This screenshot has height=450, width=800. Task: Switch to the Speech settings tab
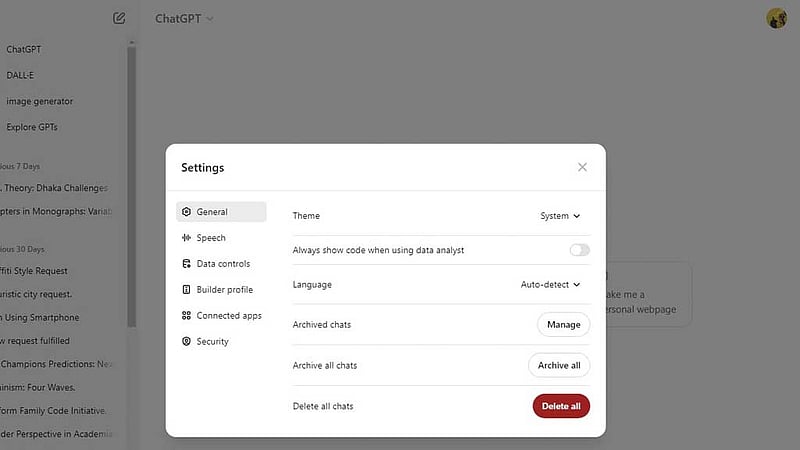[221, 238]
